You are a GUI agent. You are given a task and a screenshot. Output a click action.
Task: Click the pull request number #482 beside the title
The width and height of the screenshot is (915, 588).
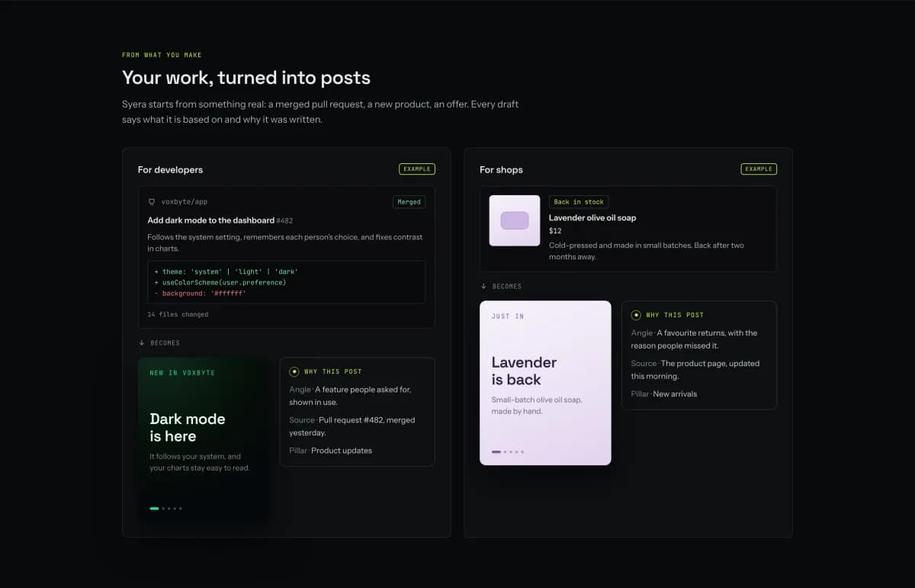click(285, 220)
